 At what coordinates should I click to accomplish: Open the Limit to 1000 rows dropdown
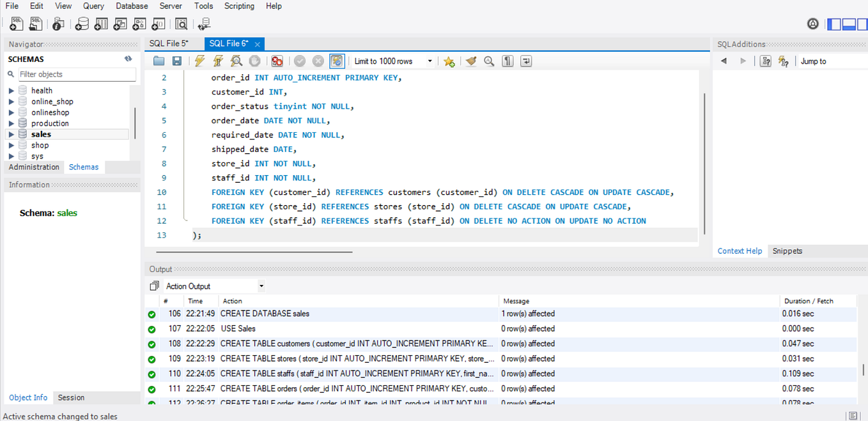pos(393,61)
